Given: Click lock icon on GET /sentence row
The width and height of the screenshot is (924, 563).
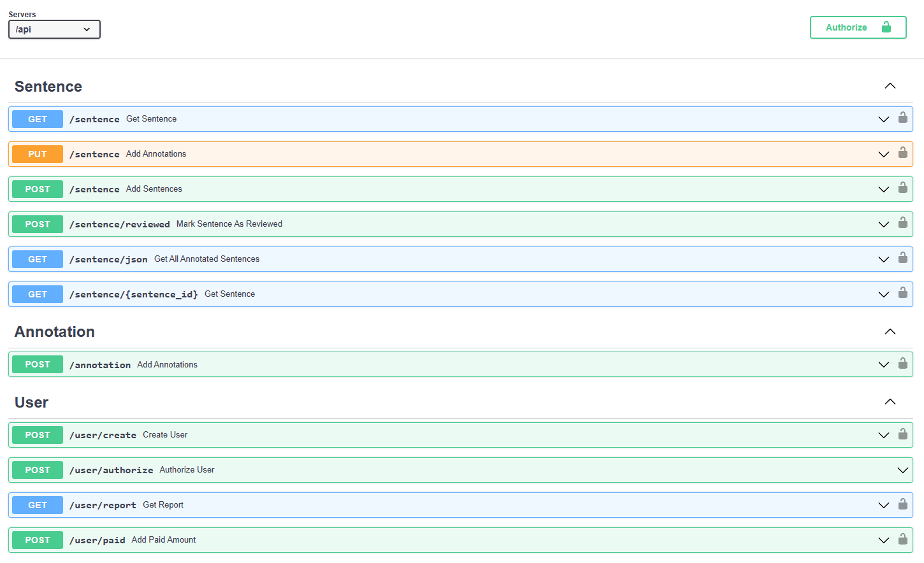Looking at the screenshot, I should [903, 117].
